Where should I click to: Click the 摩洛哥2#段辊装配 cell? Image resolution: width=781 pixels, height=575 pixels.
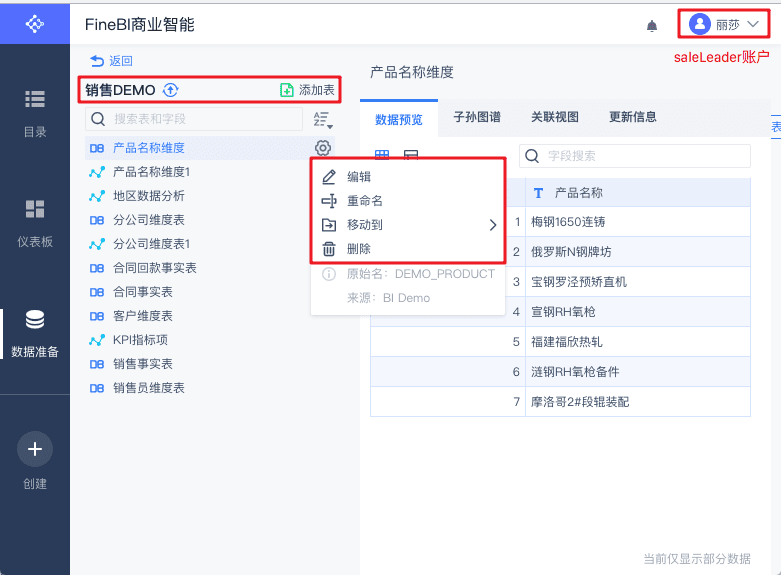pyautogui.click(x=638, y=402)
